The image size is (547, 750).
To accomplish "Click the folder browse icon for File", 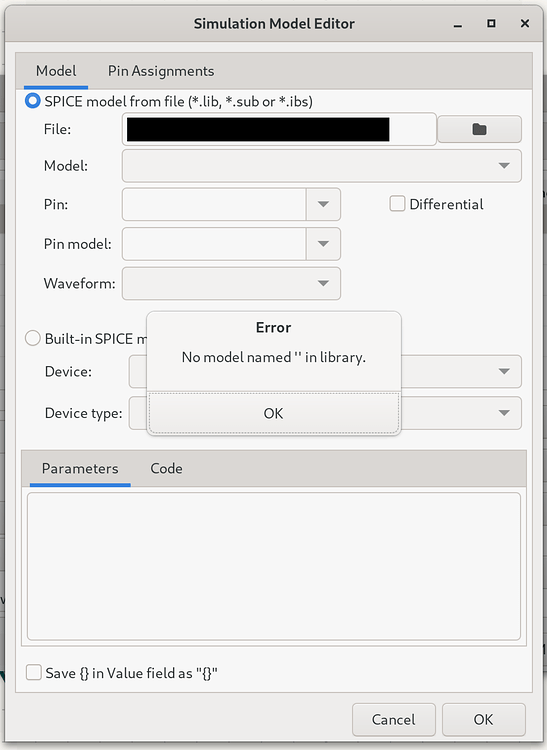I will 479,129.
